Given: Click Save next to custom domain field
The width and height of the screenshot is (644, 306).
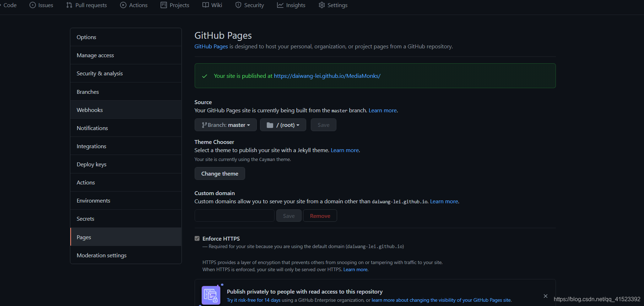Looking at the screenshot, I should tap(289, 216).
